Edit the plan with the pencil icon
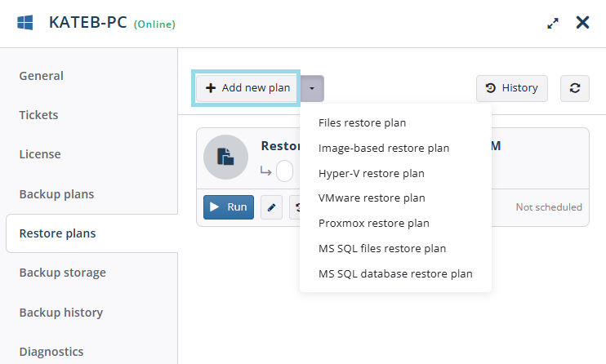Screen dimensions: 606x364 (271, 207)
